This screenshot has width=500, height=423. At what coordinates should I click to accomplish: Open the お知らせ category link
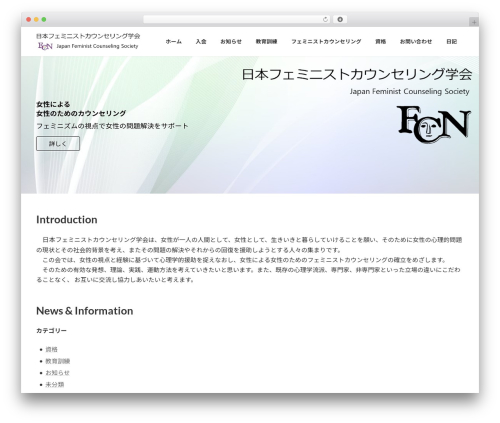(57, 373)
